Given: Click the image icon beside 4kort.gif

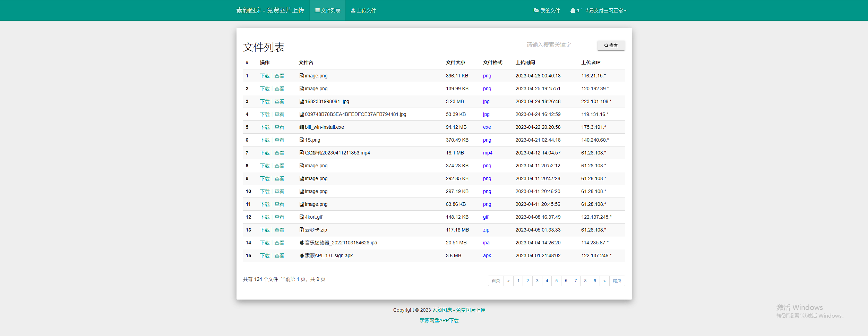Looking at the screenshot, I should point(301,217).
